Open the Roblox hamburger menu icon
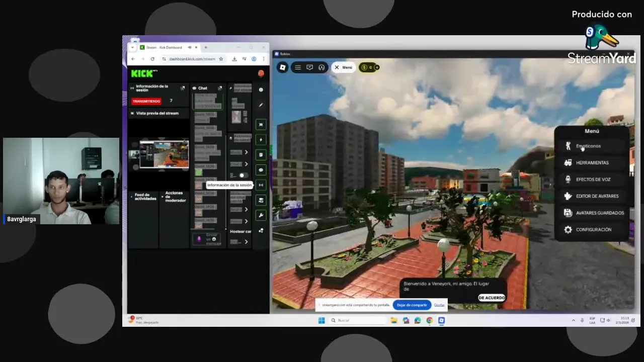This screenshot has height=362, width=644. pos(298,67)
